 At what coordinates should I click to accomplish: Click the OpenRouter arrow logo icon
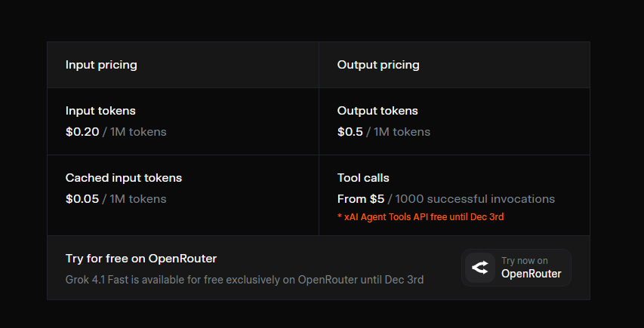479,268
